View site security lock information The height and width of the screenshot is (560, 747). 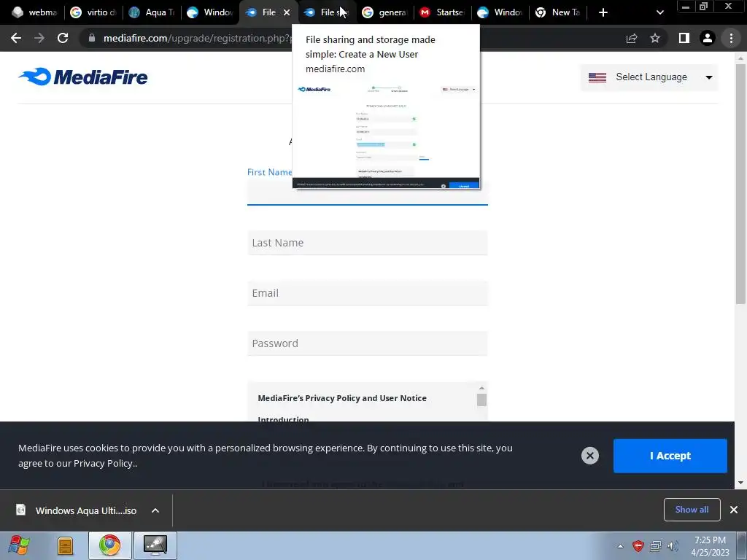[x=92, y=38]
